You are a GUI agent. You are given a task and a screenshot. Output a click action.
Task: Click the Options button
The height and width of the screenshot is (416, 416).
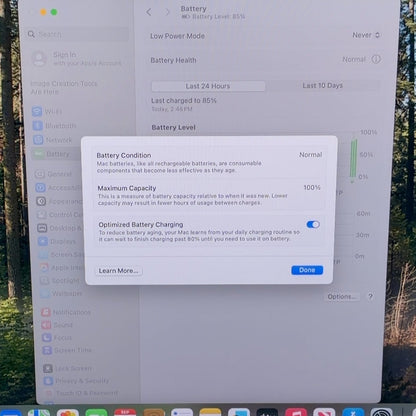(341, 297)
